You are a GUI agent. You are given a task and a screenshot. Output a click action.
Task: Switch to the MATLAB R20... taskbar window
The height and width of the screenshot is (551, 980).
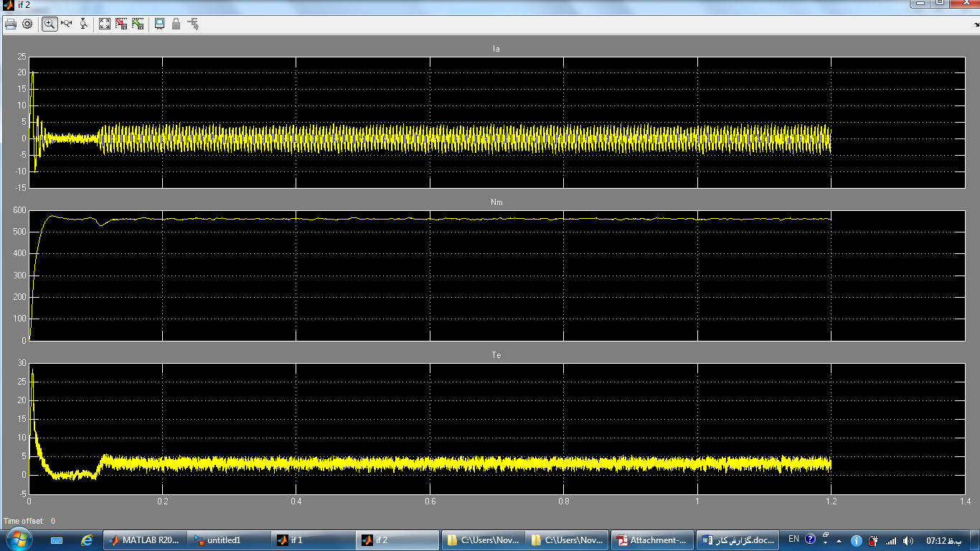[145, 540]
